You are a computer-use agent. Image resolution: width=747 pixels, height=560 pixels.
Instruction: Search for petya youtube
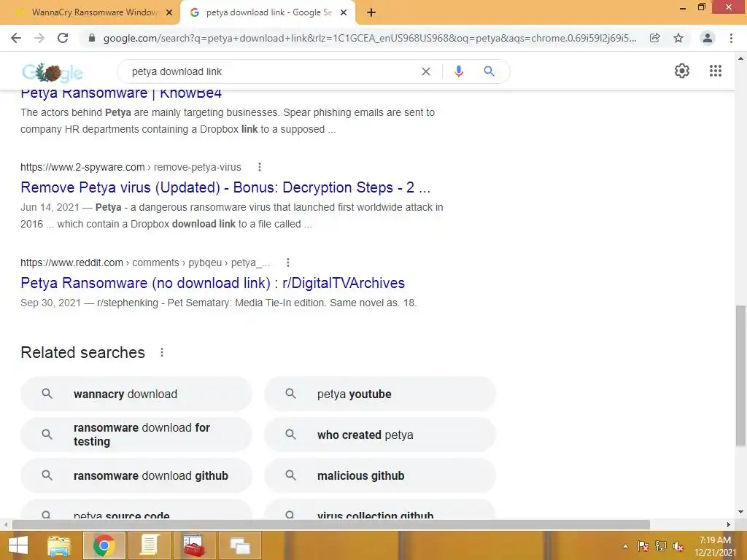click(380, 394)
